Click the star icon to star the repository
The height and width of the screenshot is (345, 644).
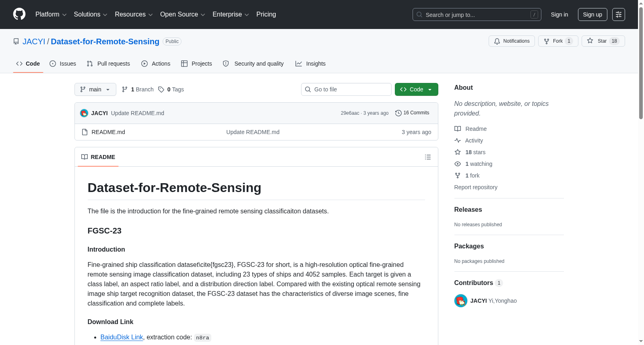point(590,41)
